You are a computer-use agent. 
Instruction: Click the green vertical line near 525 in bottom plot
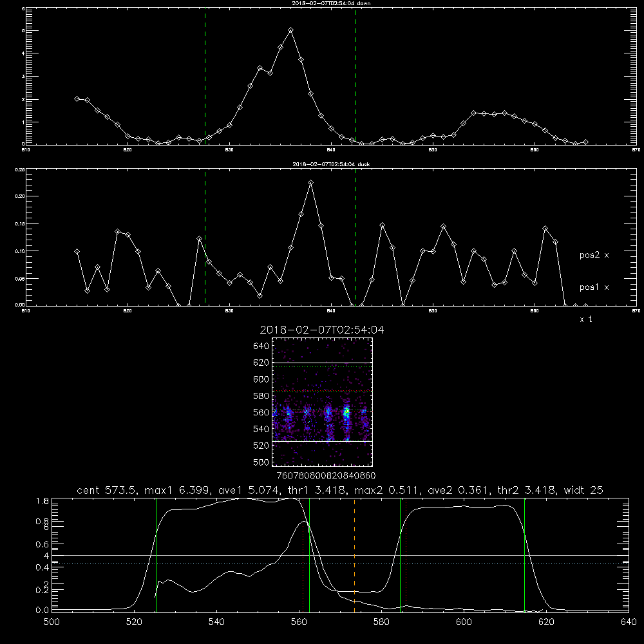click(x=156, y=555)
